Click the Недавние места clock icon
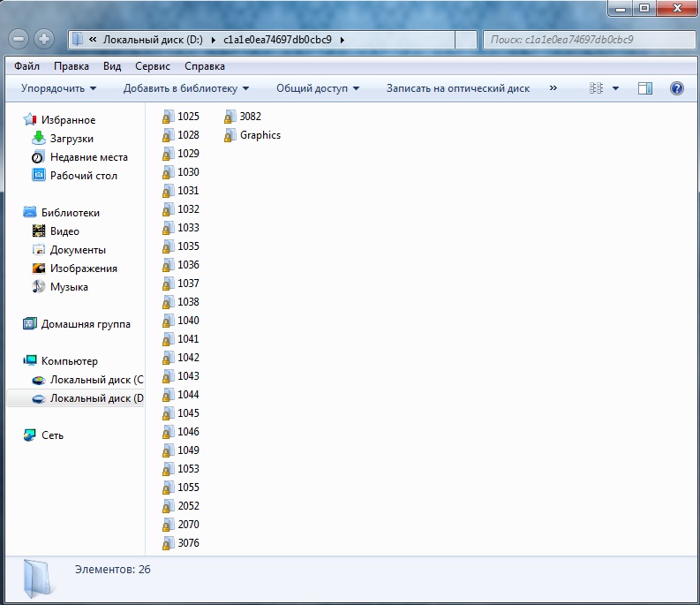The width and height of the screenshot is (700, 605). click(38, 157)
